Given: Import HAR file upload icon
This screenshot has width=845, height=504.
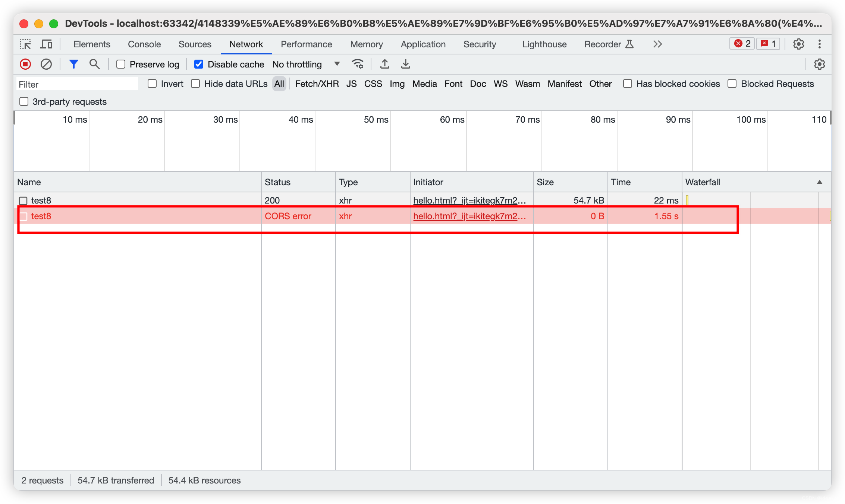Looking at the screenshot, I should pyautogui.click(x=385, y=64).
